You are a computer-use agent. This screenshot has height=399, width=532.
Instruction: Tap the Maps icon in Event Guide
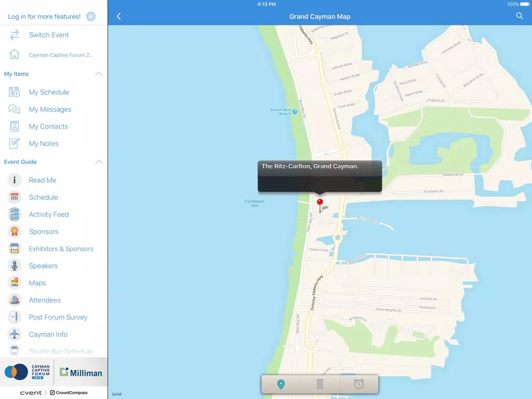[14, 283]
